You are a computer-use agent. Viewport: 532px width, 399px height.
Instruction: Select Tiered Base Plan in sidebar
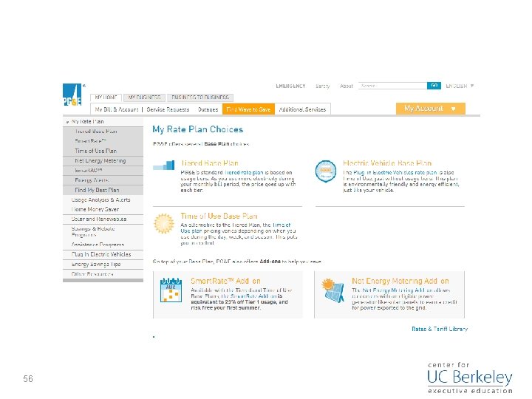pos(103,132)
